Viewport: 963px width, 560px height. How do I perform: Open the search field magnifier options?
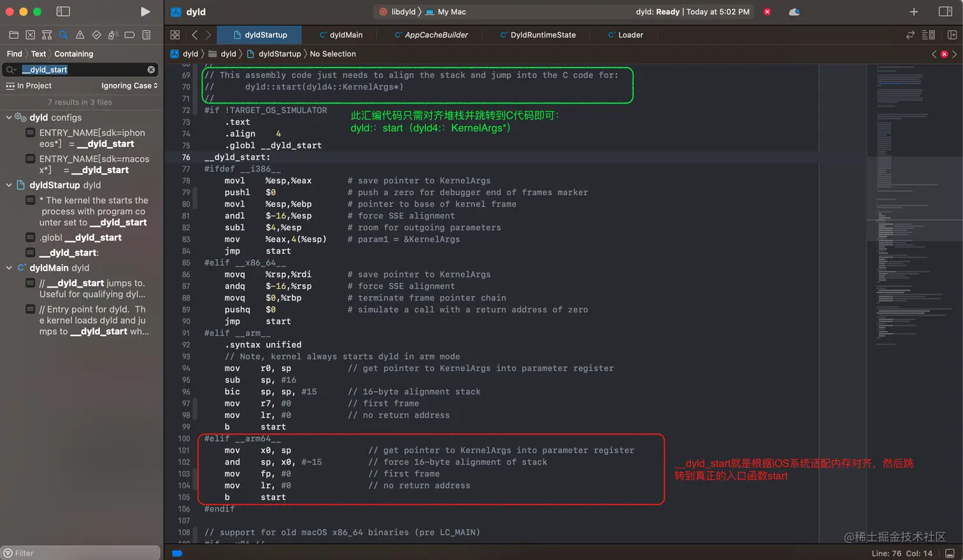(x=11, y=69)
